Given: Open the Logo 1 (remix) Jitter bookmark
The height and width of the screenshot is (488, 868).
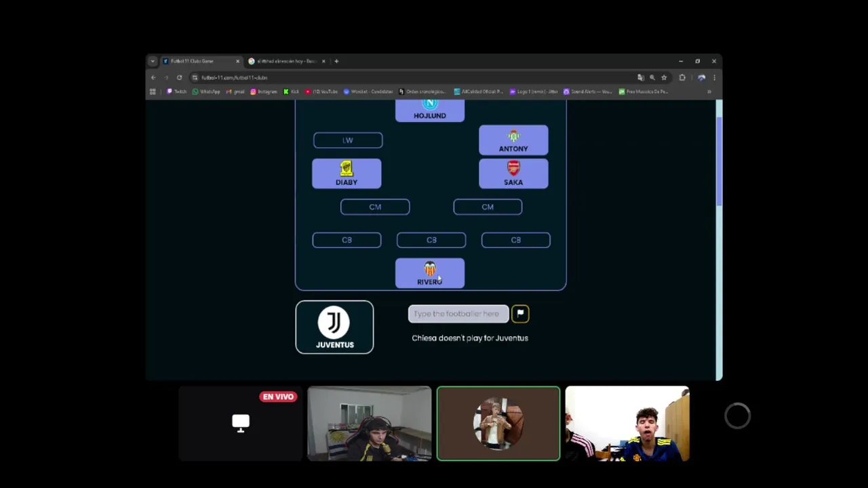Looking at the screenshot, I should (x=534, y=91).
